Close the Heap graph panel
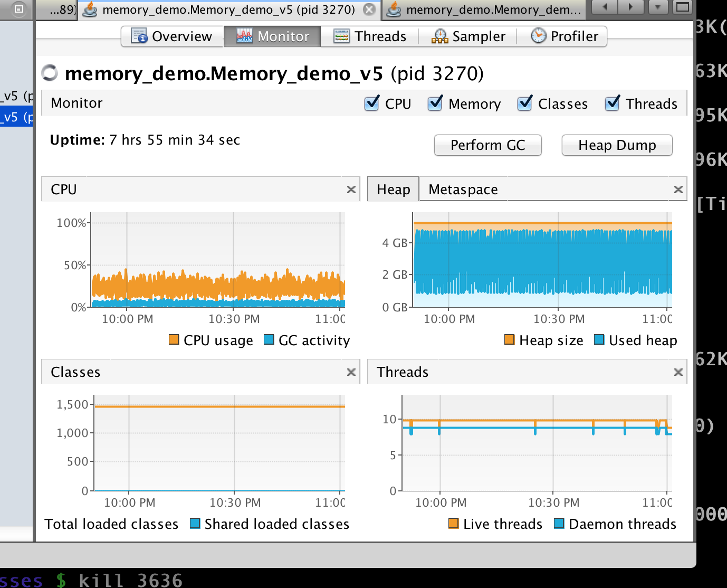727x588 pixels. [678, 189]
